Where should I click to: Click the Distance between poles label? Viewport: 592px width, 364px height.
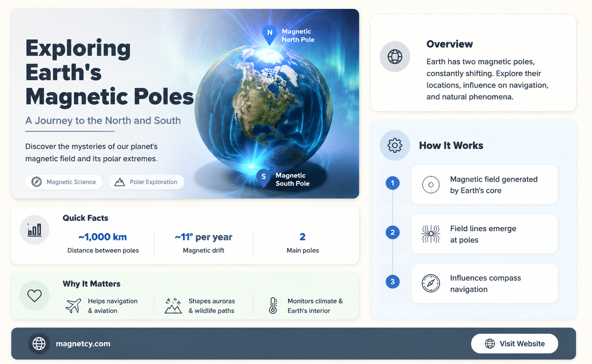pyautogui.click(x=103, y=250)
